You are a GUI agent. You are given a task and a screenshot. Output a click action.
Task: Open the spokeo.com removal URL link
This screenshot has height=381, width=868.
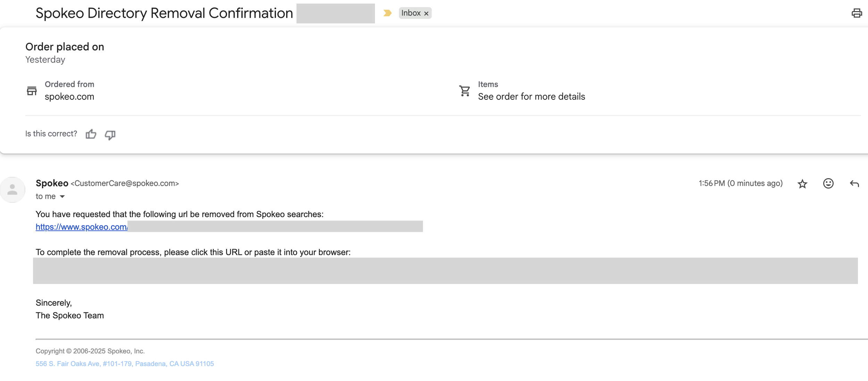tap(82, 227)
